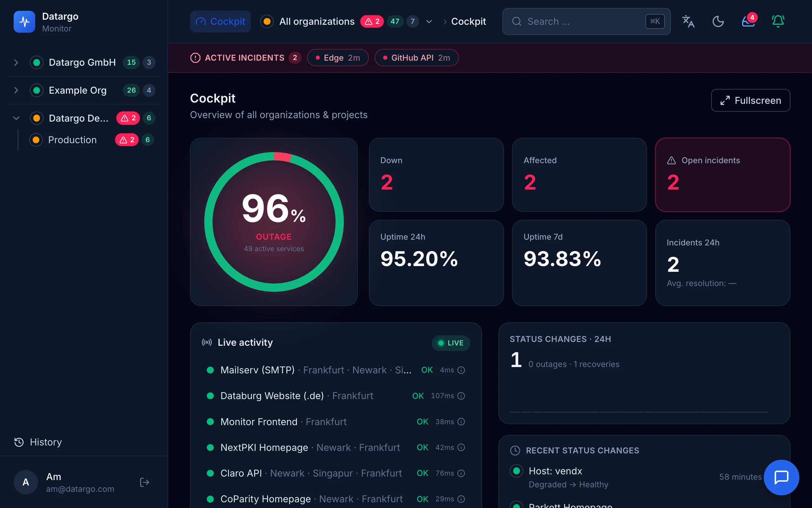Select Example Org organization
This screenshot has height=508, width=812.
click(77, 90)
